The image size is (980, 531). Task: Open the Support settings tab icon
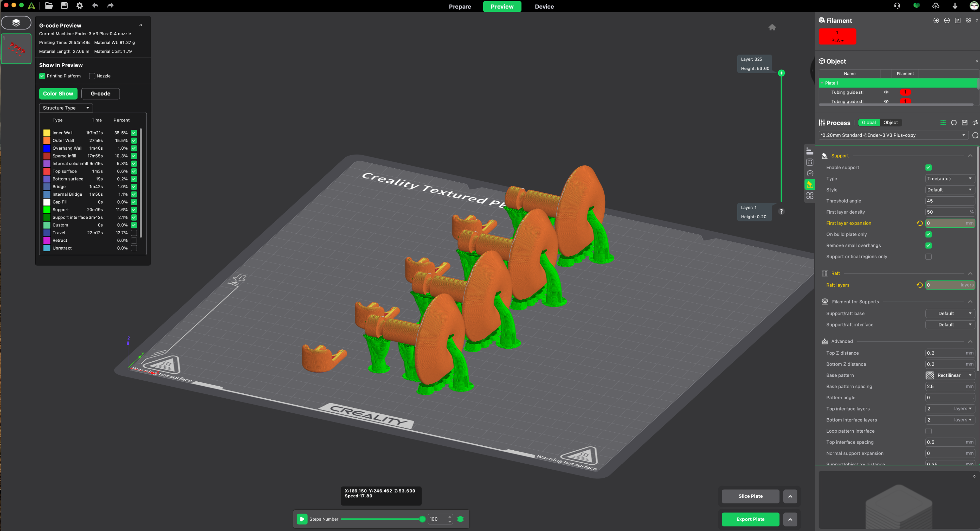809,185
